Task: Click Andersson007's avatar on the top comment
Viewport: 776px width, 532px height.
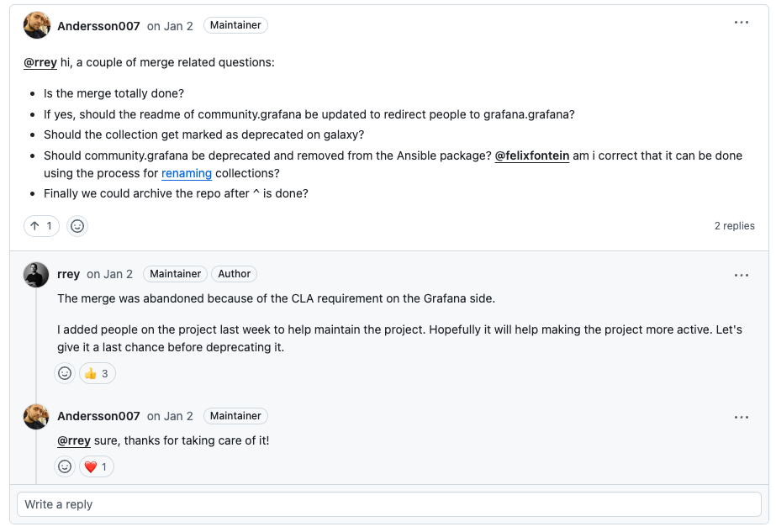Action: 36,25
